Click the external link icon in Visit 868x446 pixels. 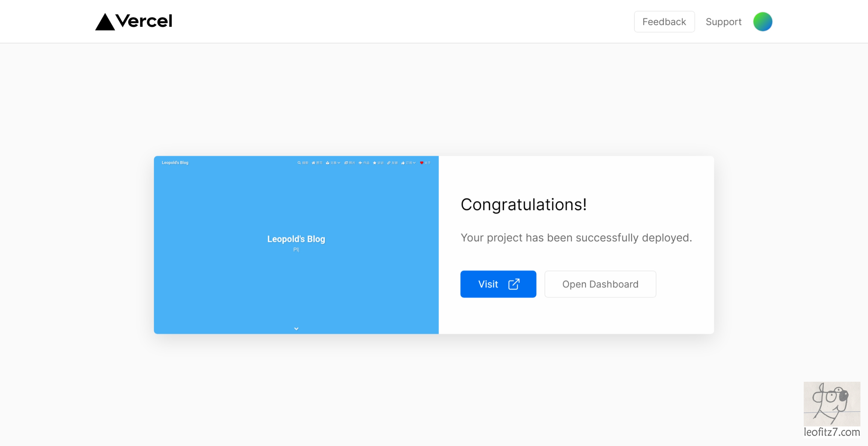pyautogui.click(x=514, y=284)
